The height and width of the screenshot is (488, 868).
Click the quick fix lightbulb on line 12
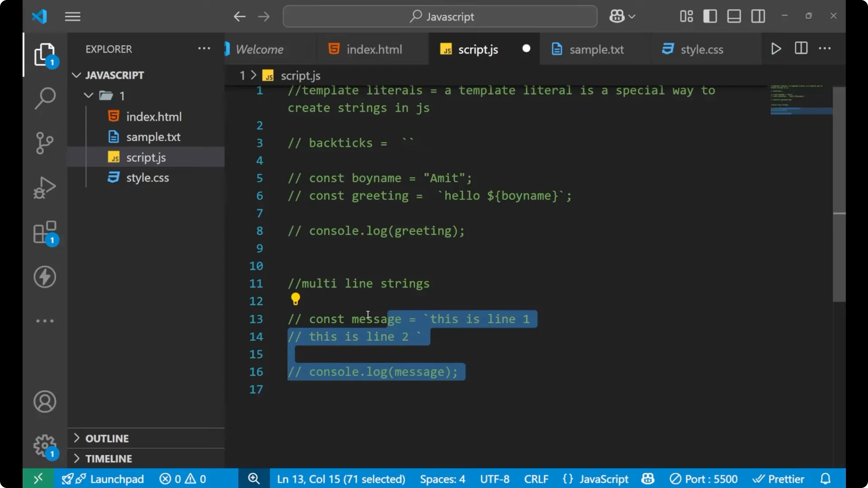[x=295, y=299]
